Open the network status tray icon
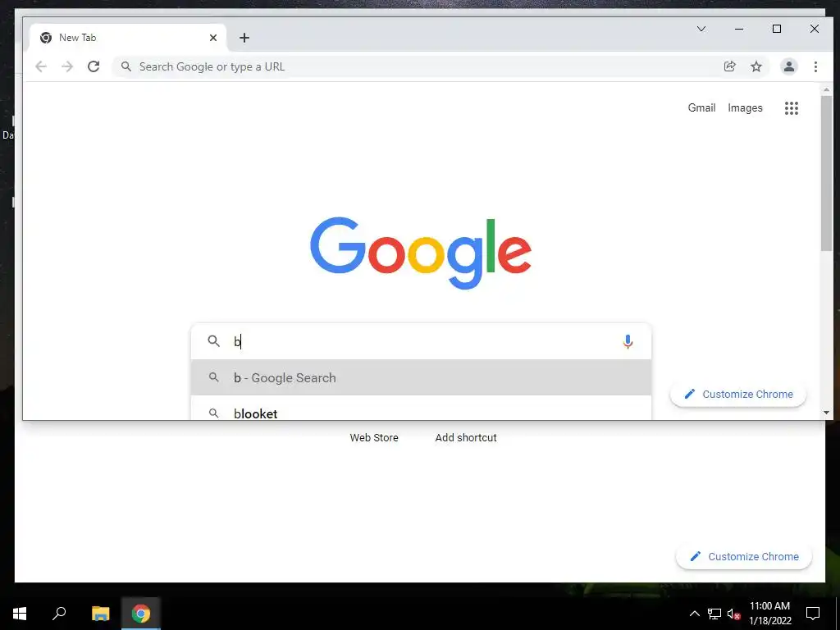 (x=714, y=614)
